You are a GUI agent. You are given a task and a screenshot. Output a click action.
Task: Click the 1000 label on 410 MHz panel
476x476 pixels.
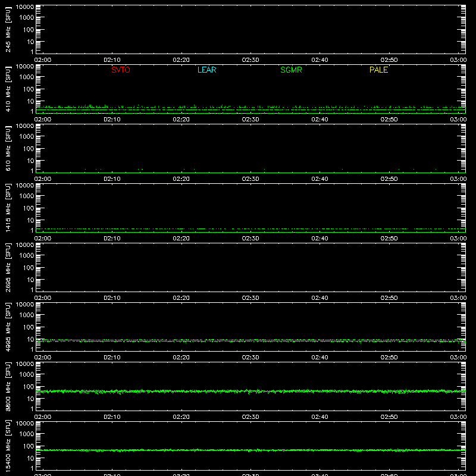pyautogui.click(x=27, y=77)
